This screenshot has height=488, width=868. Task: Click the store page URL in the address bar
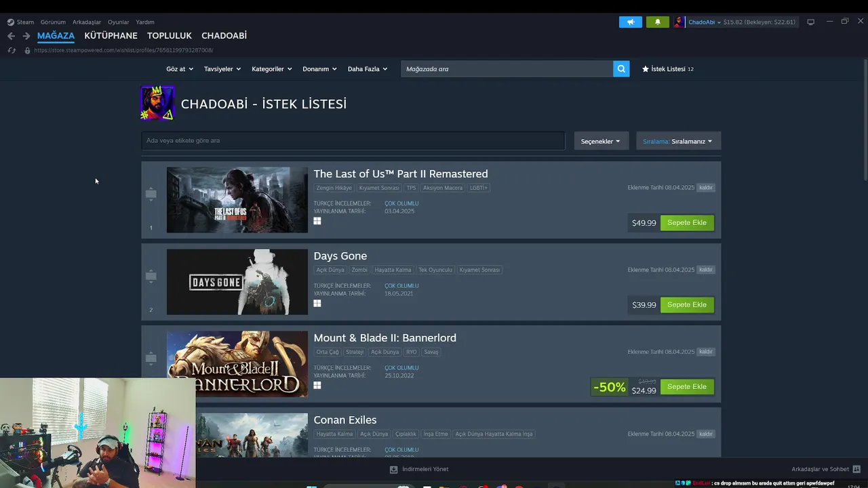tap(123, 50)
